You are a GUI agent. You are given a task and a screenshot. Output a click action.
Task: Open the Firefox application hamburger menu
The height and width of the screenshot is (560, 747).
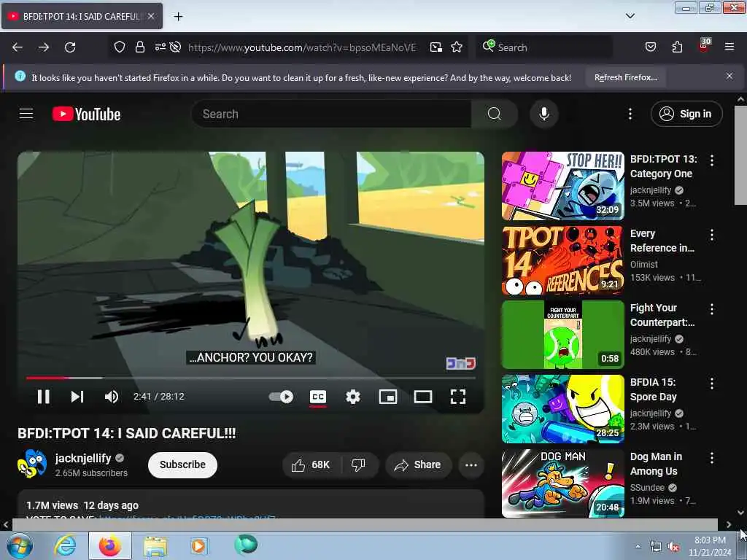[x=729, y=47]
